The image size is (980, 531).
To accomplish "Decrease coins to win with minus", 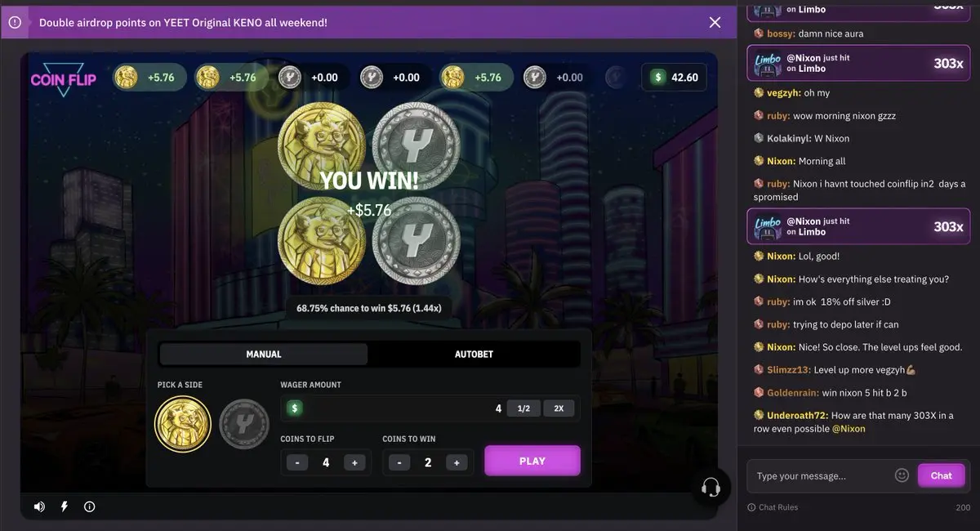I will (399, 462).
